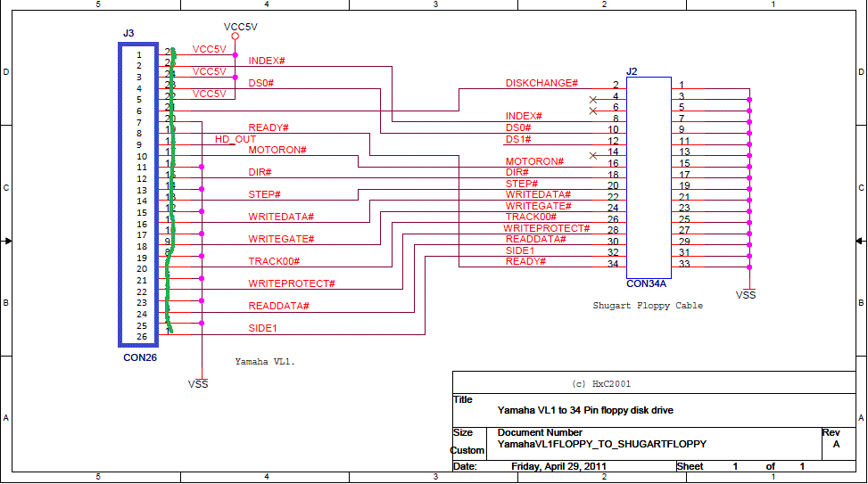Image resolution: width=868 pixels, height=484 pixels.
Task: Click the '(c) HxC2001' copyright text
Action: point(601,384)
